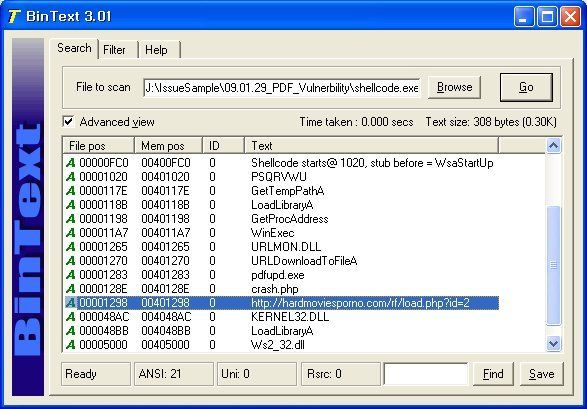This screenshot has width=587, height=409.
Task: Click the A icon in row 000048BB
Action: pyautogui.click(x=70, y=331)
